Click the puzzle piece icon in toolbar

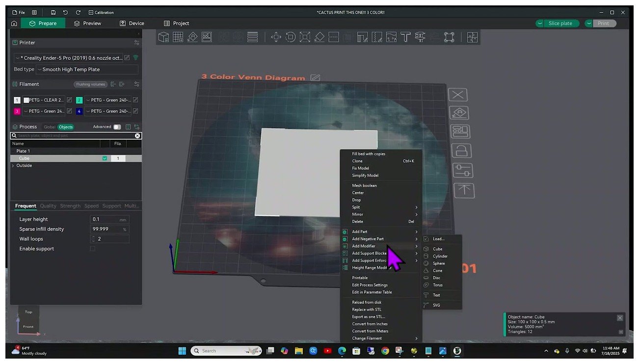point(472,37)
